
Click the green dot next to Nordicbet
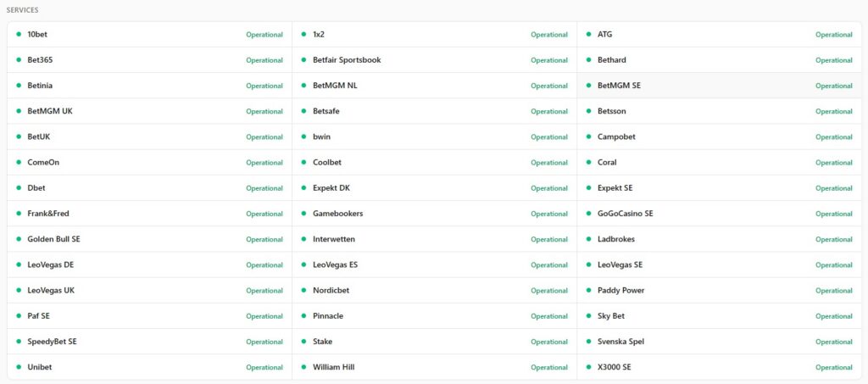(304, 291)
